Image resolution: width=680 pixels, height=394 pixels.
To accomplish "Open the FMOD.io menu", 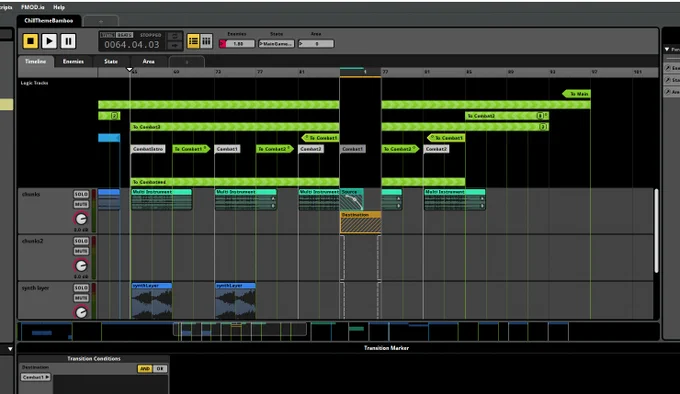I will click(x=33, y=7).
